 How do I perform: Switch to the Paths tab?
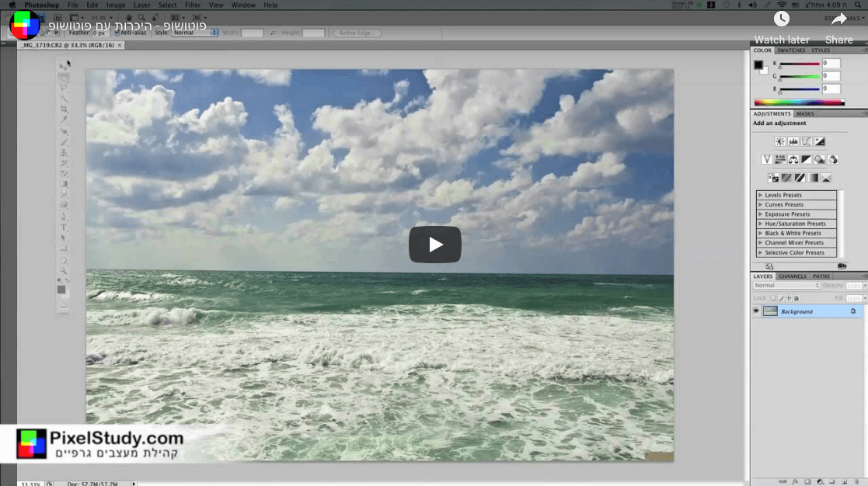tap(821, 276)
